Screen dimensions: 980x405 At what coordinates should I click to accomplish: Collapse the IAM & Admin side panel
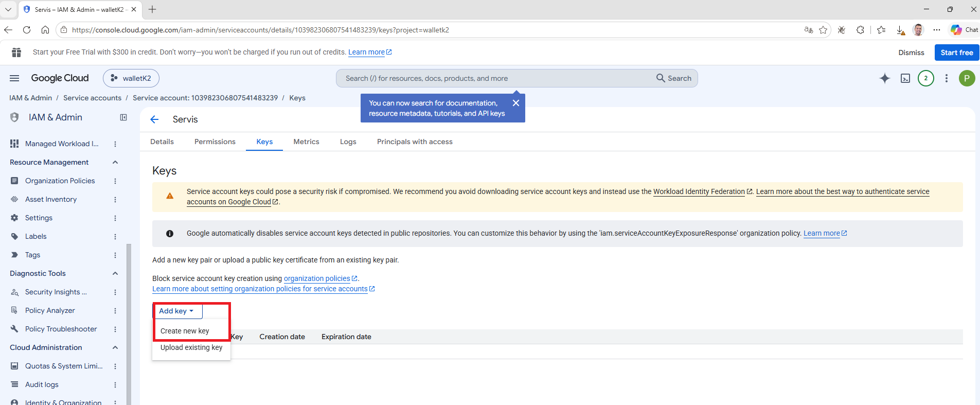tap(123, 117)
